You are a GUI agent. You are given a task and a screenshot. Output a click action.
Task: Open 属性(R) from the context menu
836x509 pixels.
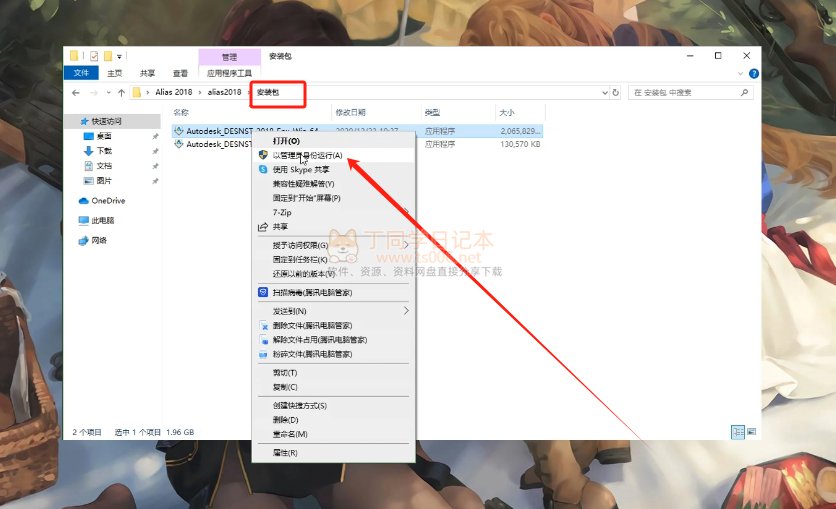[x=333, y=453]
